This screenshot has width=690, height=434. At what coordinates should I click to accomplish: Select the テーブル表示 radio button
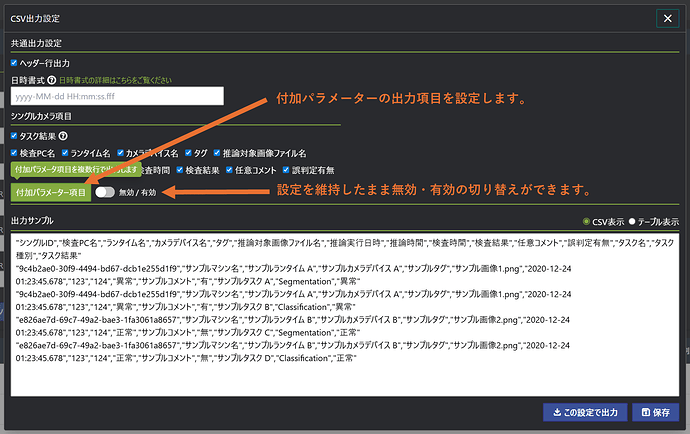coord(632,221)
